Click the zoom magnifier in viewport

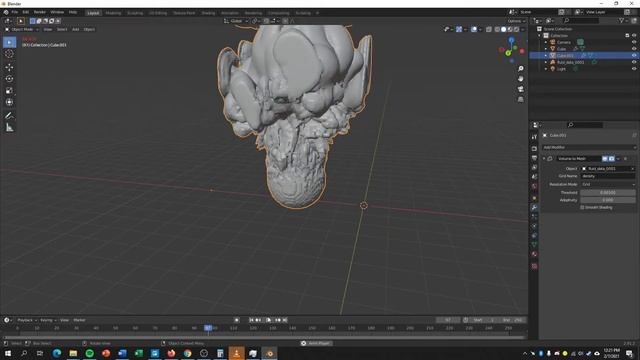click(x=520, y=69)
